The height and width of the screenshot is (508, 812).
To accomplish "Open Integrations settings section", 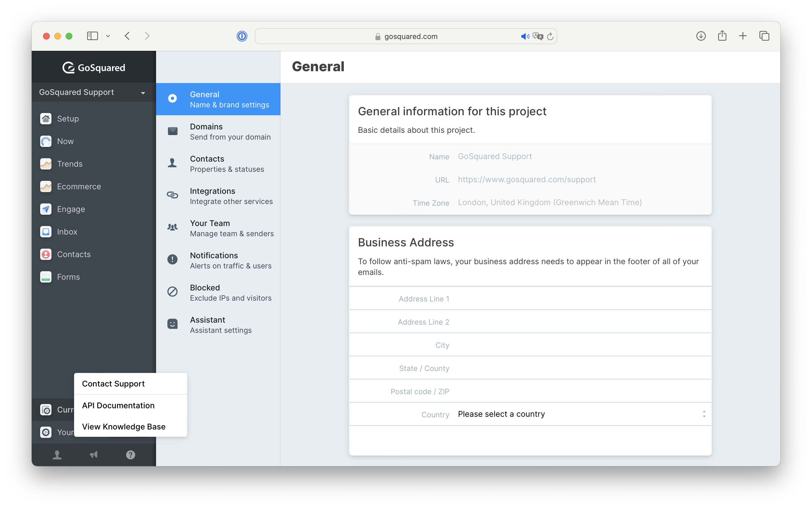I will point(218,196).
